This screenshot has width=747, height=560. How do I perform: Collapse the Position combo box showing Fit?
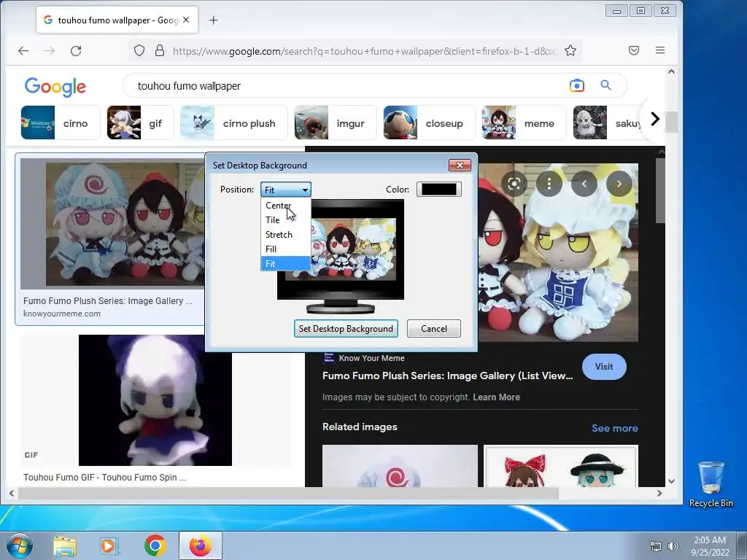click(x=286, y=190)
